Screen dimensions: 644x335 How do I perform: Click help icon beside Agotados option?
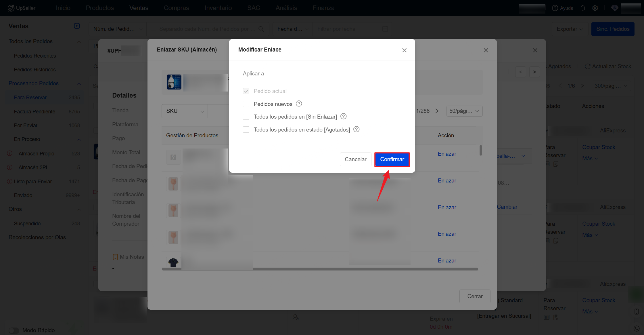pos(356,129)
